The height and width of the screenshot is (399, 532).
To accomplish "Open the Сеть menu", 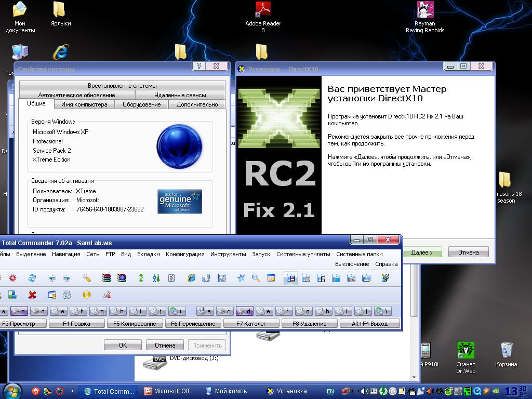I will point(92,254).
